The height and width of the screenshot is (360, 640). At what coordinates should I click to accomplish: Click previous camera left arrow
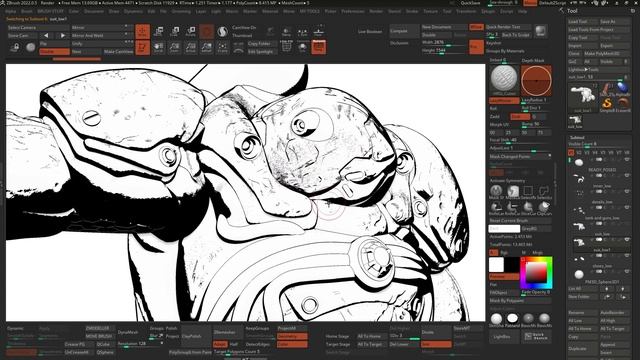46,36
